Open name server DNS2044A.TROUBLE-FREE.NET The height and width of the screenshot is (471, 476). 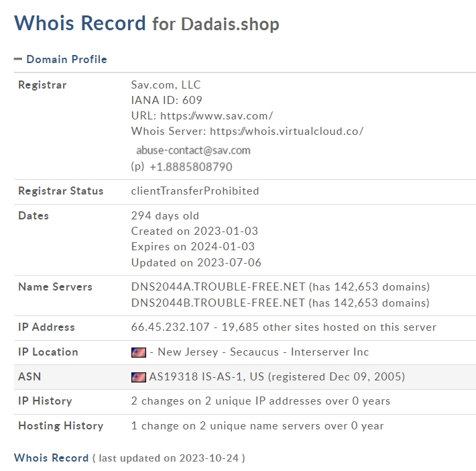[x=218, y=287]
